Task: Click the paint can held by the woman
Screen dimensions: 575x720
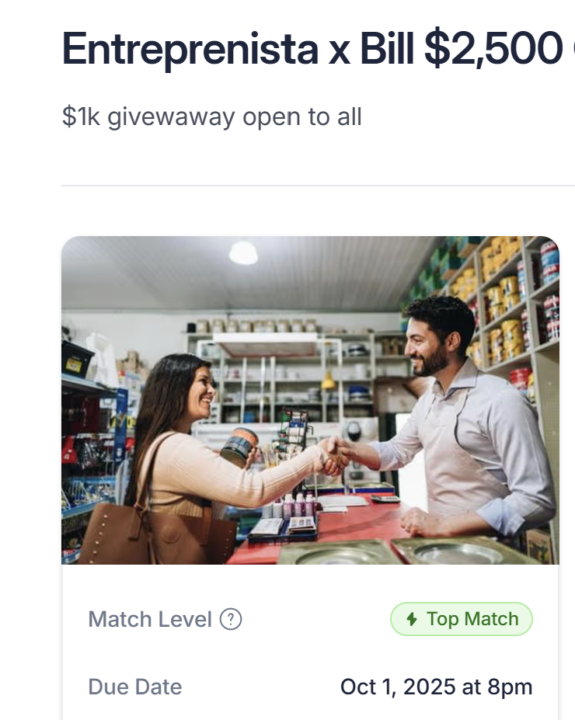Action: point(239,447)
